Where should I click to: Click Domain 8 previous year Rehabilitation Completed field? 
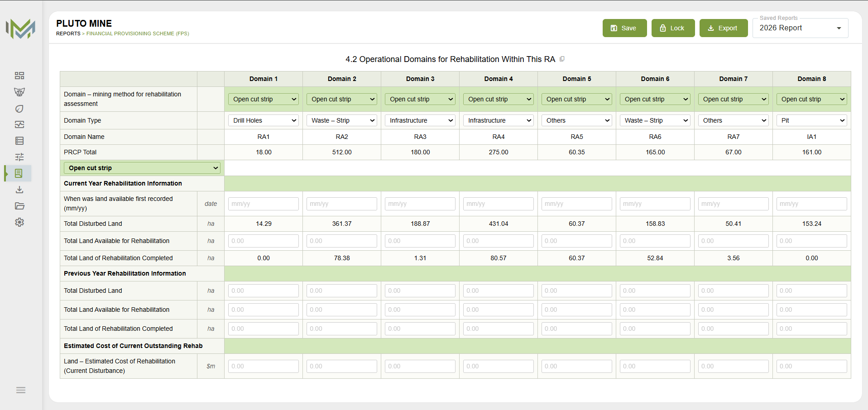(x=812, y=329)
